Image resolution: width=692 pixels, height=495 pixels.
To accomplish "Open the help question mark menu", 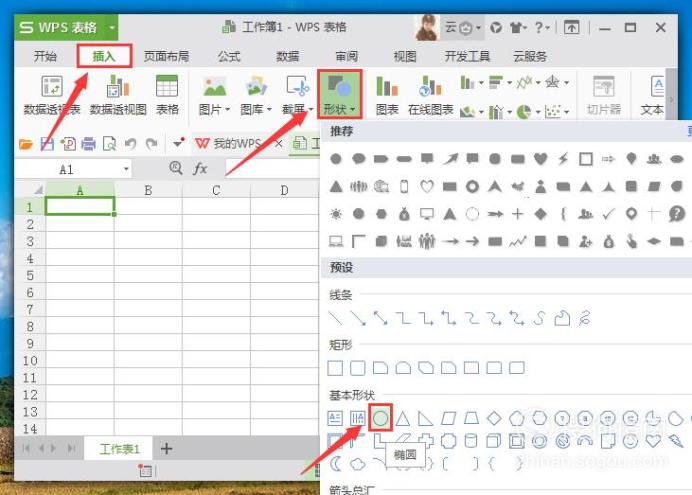I will point(542,28).
